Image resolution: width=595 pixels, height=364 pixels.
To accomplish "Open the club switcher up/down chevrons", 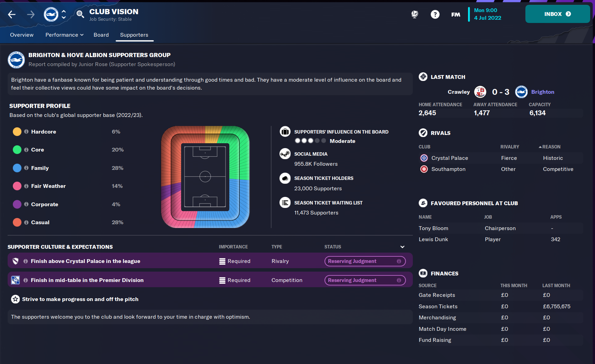I will [x=64, y=14].
